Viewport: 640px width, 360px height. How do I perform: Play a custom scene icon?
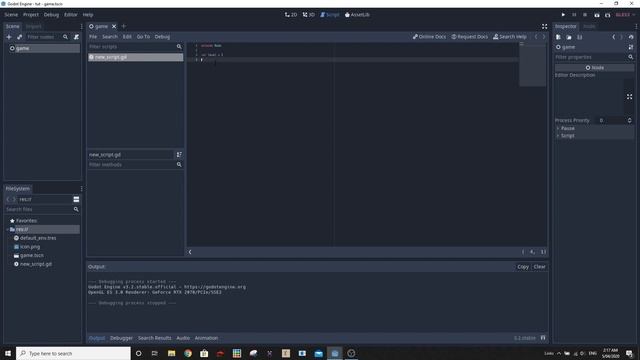[x=607, y=15]
